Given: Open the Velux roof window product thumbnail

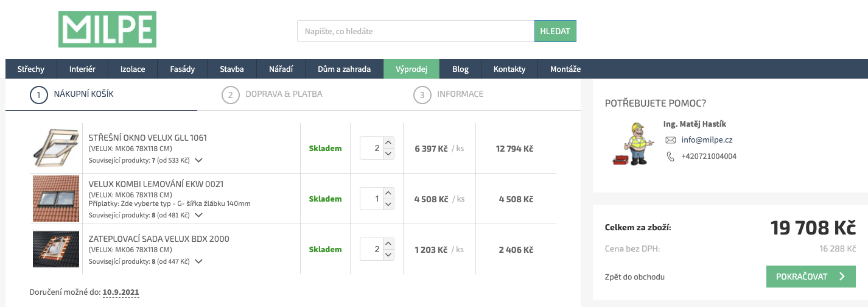Looking at the screenshot, I should 56,148.
